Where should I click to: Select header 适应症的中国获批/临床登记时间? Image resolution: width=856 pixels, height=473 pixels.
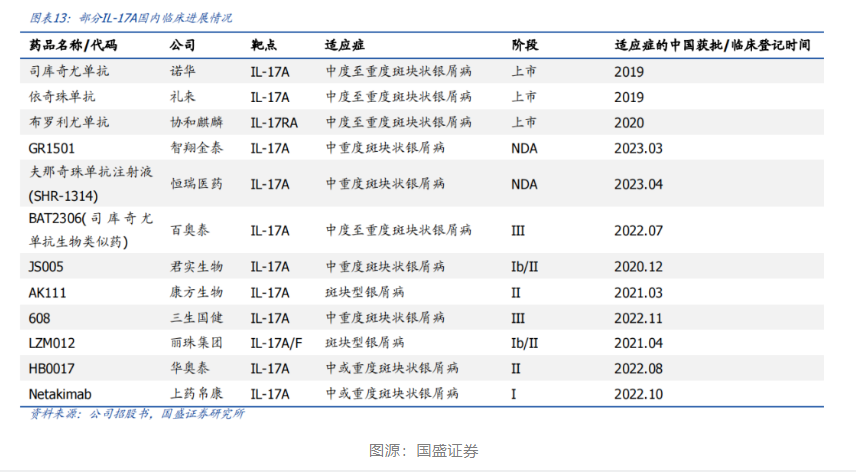(x=712, y=45)
